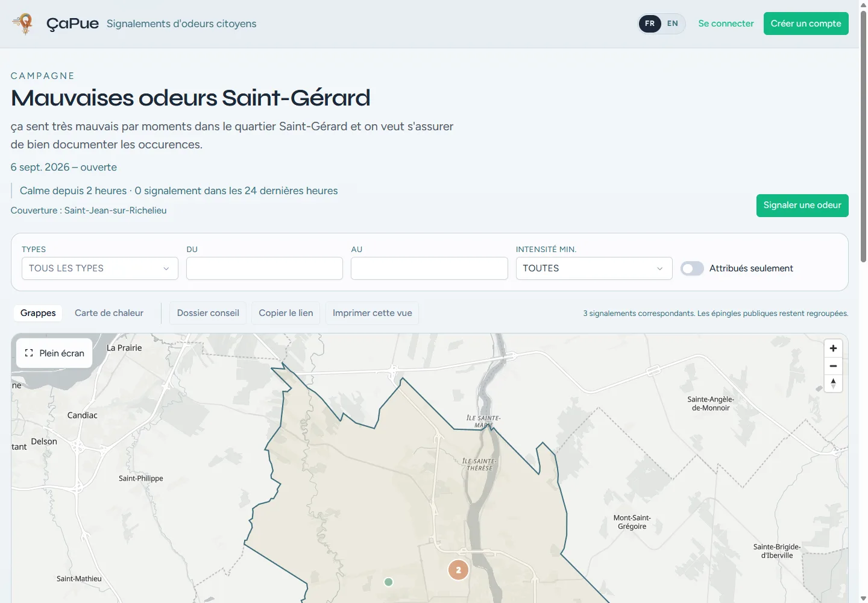Click the 'Delson' map label

click(44, 441)
